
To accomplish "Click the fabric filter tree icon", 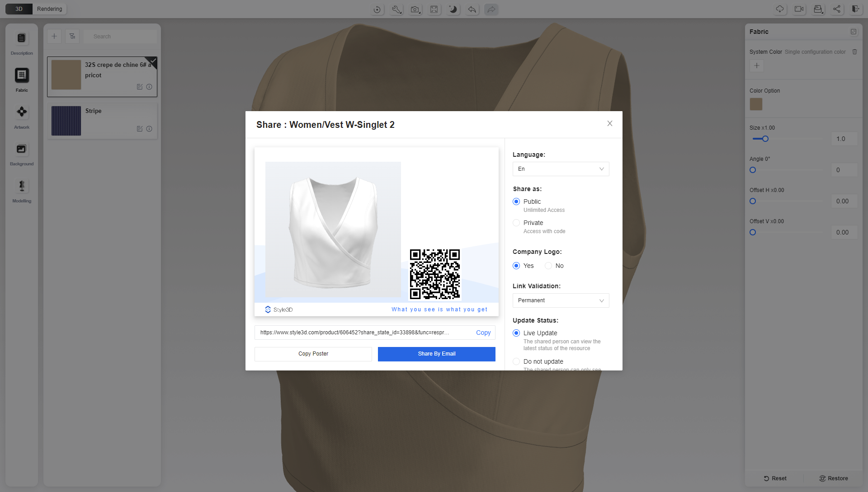I will coord(72,36).
